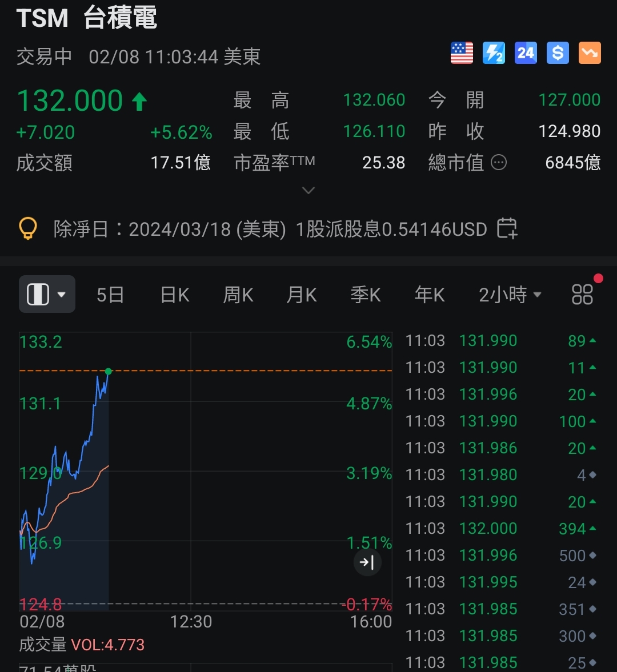Open the total market cap info bubble

coord(499,163)
